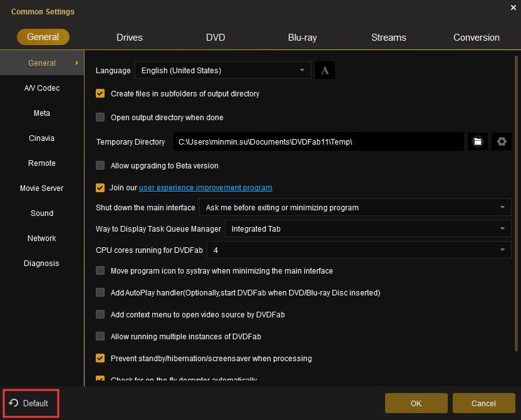The height and width of the screenshot is (420, 521).
Task: Select General in the left sidebar
Action: click(42, 63)
